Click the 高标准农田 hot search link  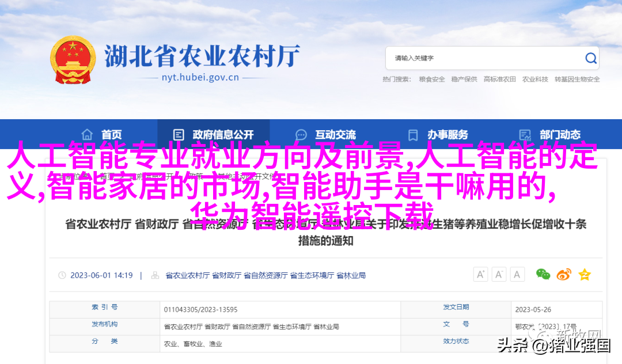point(500,79)
